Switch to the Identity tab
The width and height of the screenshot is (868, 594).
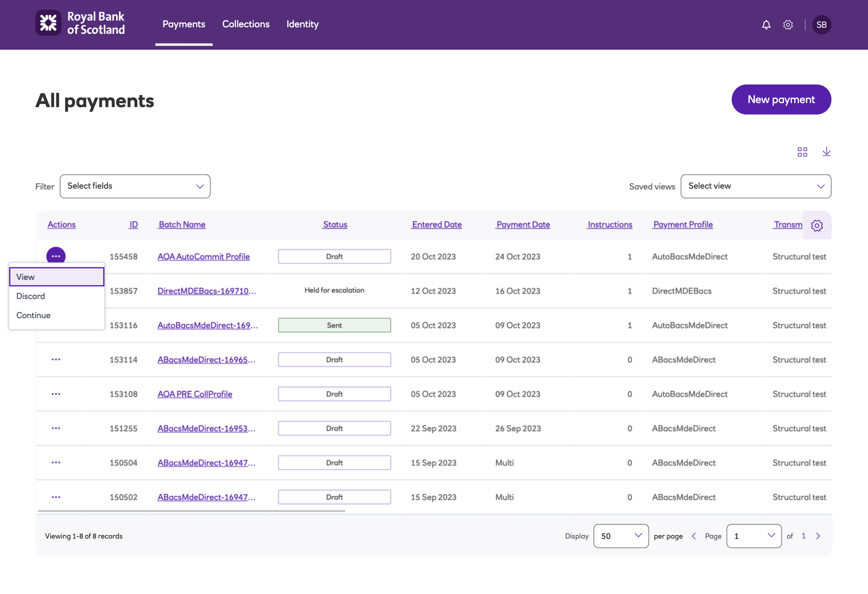click(302, 24)
